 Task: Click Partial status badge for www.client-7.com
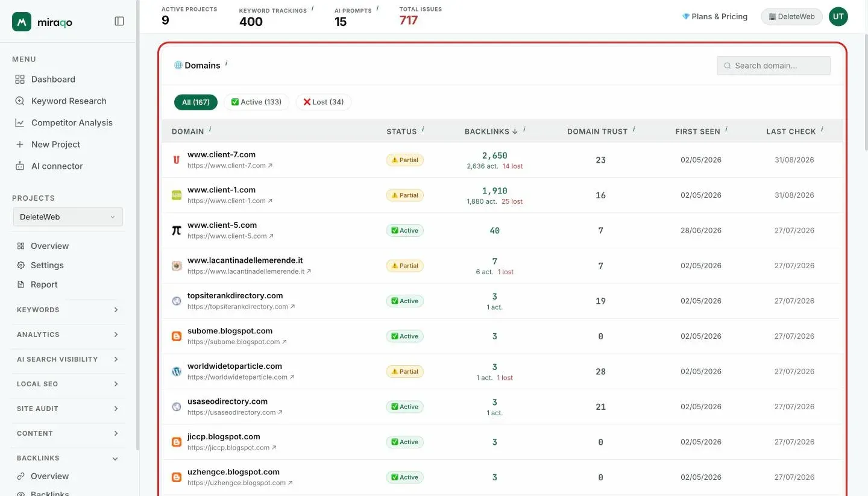coord(405,160)
